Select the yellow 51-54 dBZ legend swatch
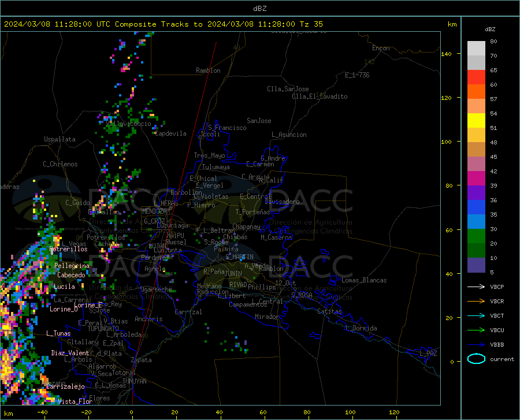Viewport: 520px width, 420px height. (x=476, y=121)
